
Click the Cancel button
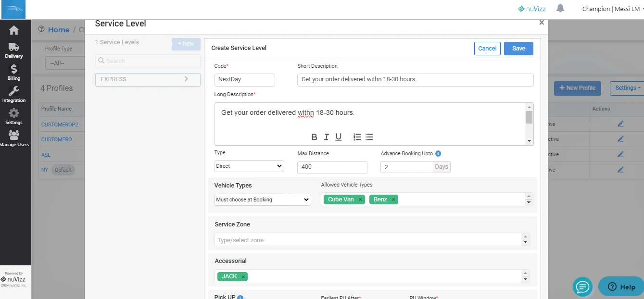[487, 49]
